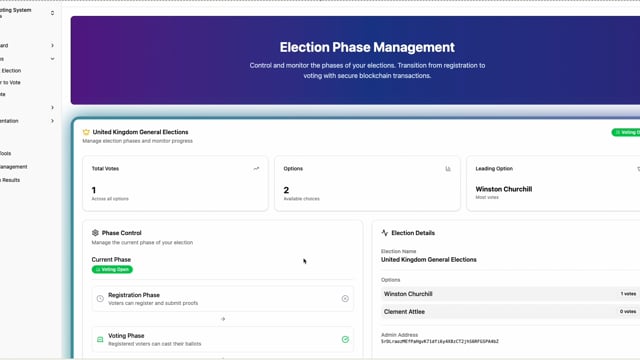Viewport: 640px width, 360px height.
Task: Click the '1 votes' count label
Action: tap(628, 294)
